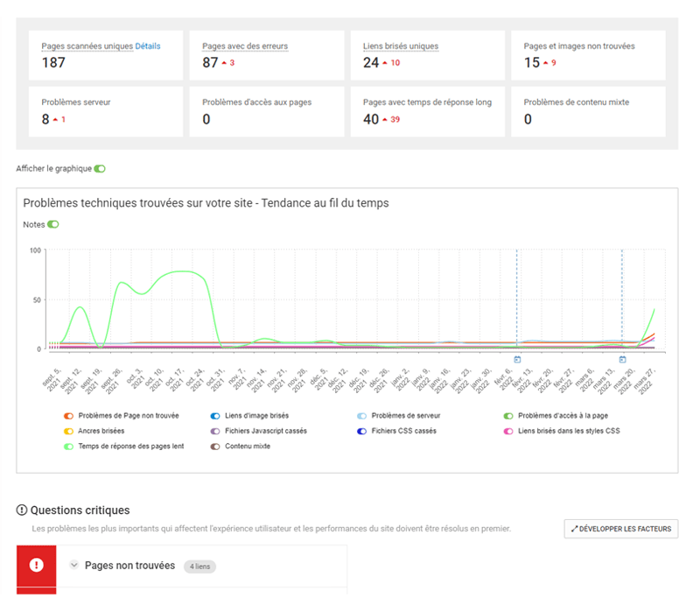The width and height of the screenshot is (700, 612).
Task: Click the calendar note icon near mars 20
Action: (x=622, y=359)
